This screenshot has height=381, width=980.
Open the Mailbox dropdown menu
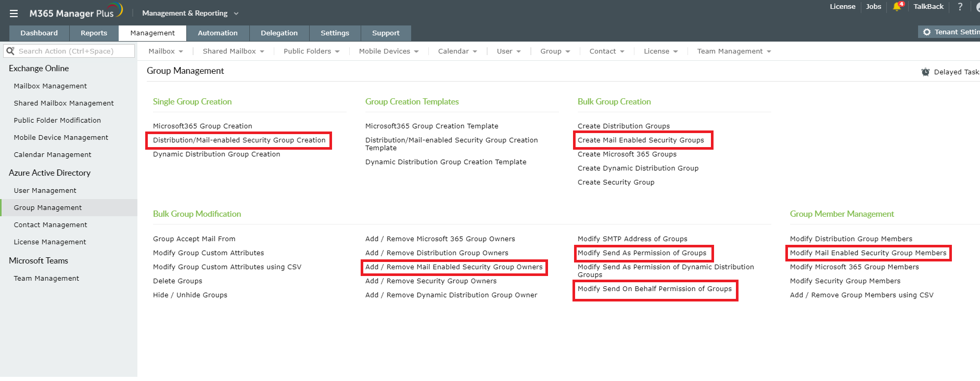[x=166, y=51]
